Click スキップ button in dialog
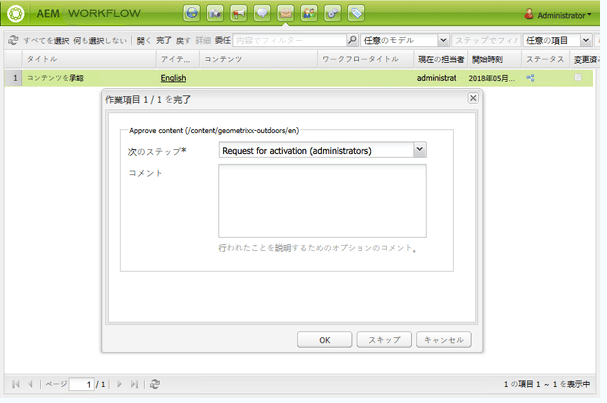The image size is (607, 403). click(x=384, y=340)
